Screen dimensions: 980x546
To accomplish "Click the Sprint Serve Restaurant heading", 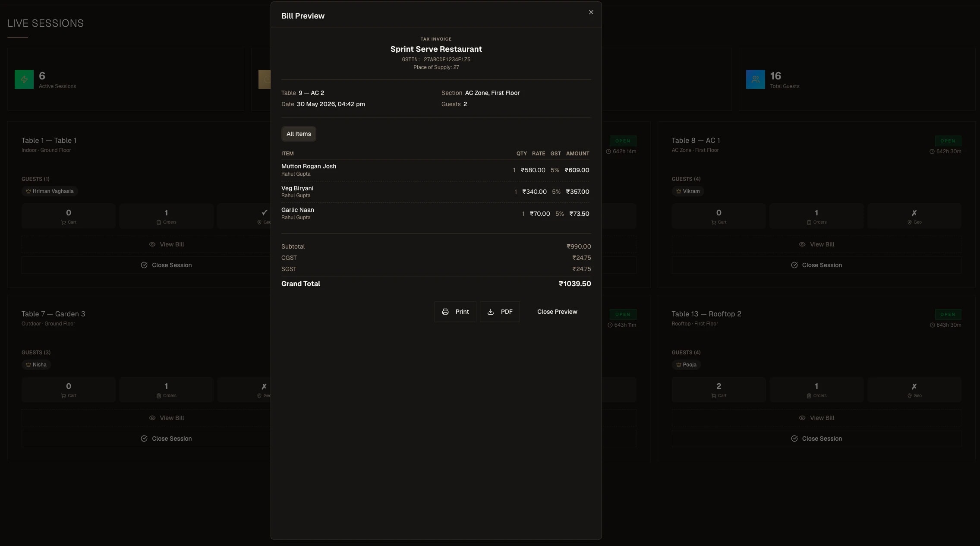I will pos(436,49).
